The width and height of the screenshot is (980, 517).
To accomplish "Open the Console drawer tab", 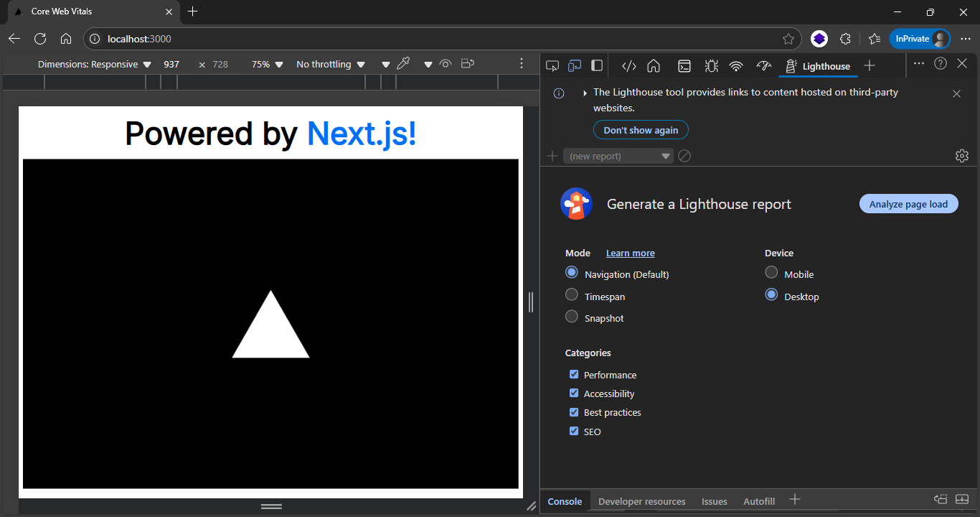I will [565, 501].
